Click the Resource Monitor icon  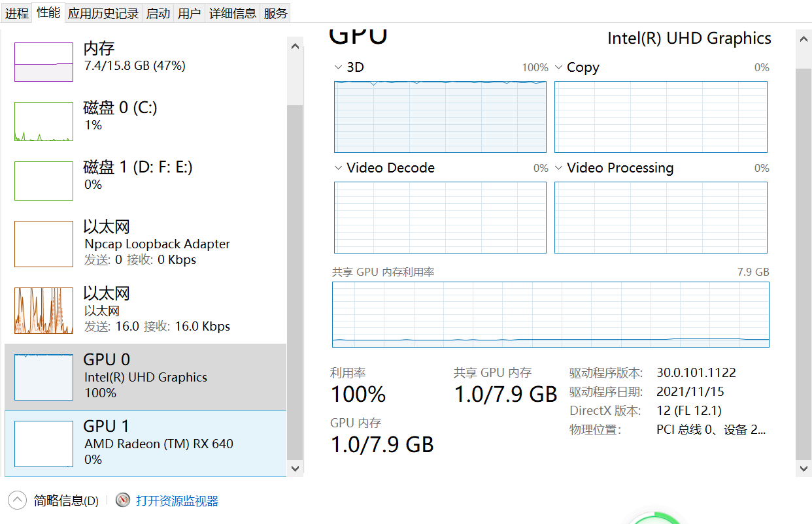pyautogui.click(x=123, y=500)
